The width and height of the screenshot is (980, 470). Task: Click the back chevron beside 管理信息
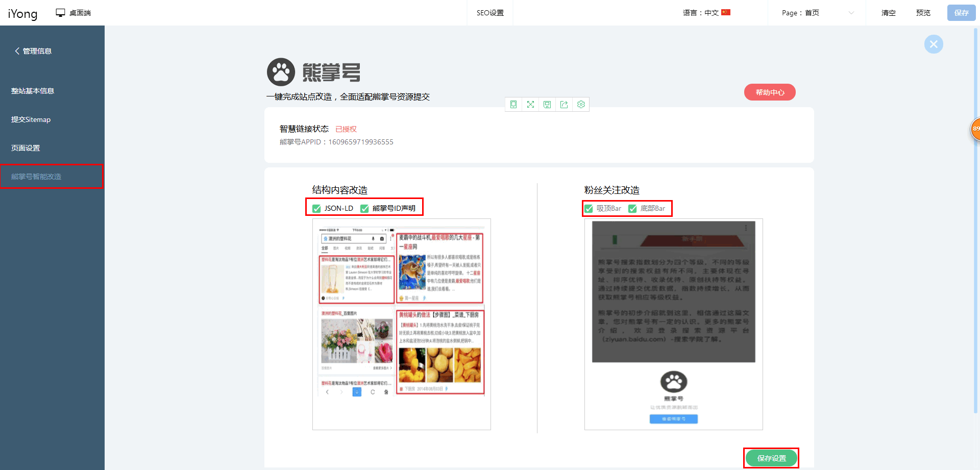pos(17,51)
